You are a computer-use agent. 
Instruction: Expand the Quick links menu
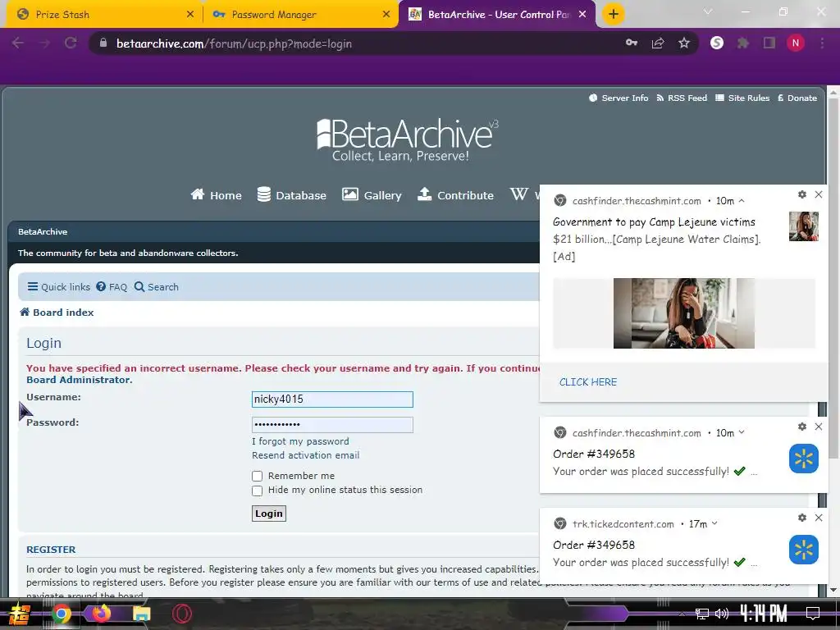[59, 286]
